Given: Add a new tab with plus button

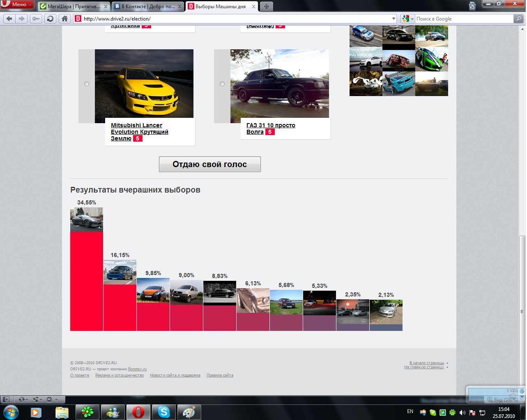Looking at the screenshot, I should (267, 7).
